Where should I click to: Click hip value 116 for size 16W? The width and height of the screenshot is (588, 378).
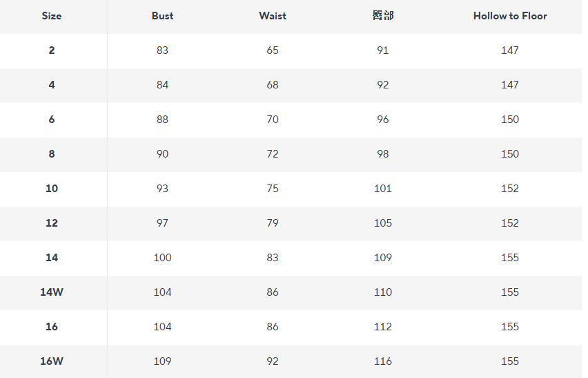click(383, 361)
